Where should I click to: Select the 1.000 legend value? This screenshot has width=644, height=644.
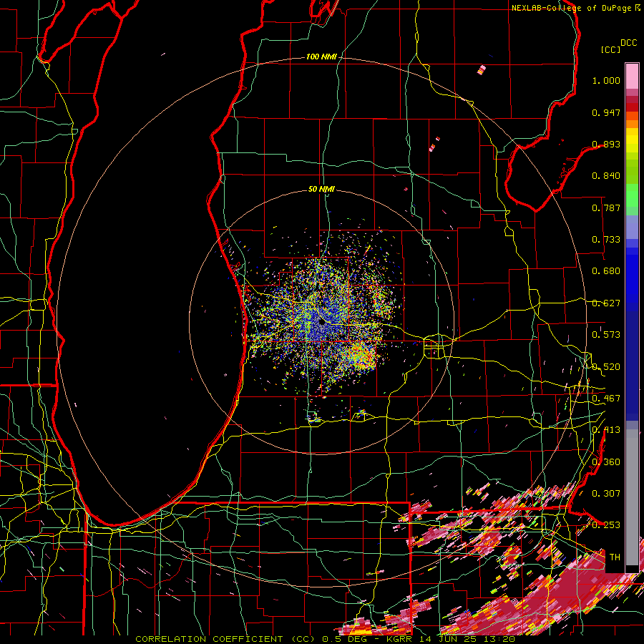point(606,80)
